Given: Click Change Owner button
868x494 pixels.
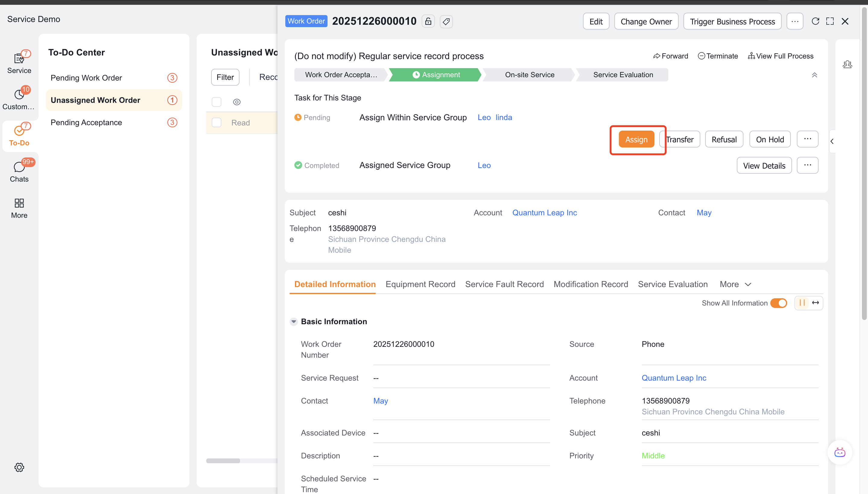Looking at the screenshot, I should (646, 21).
